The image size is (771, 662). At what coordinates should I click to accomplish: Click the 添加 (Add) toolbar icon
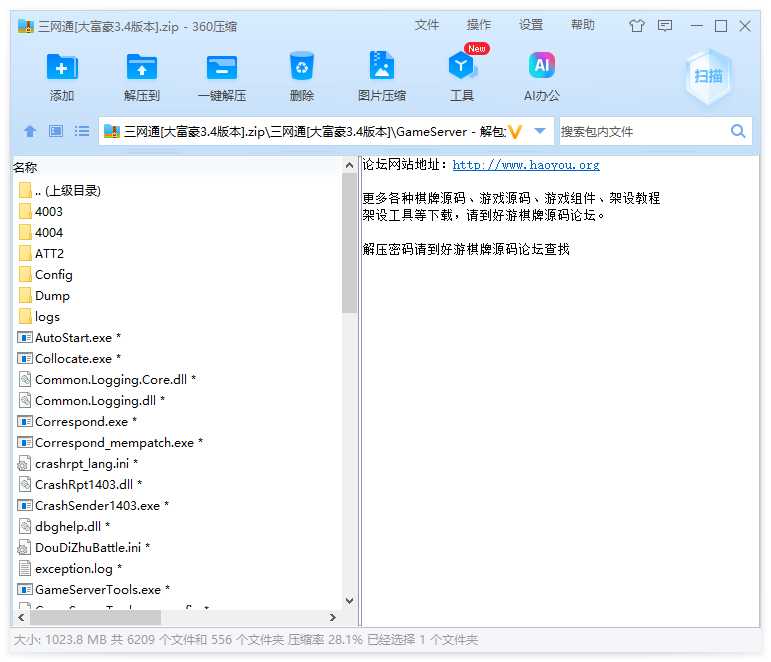[x=62, y=67]
